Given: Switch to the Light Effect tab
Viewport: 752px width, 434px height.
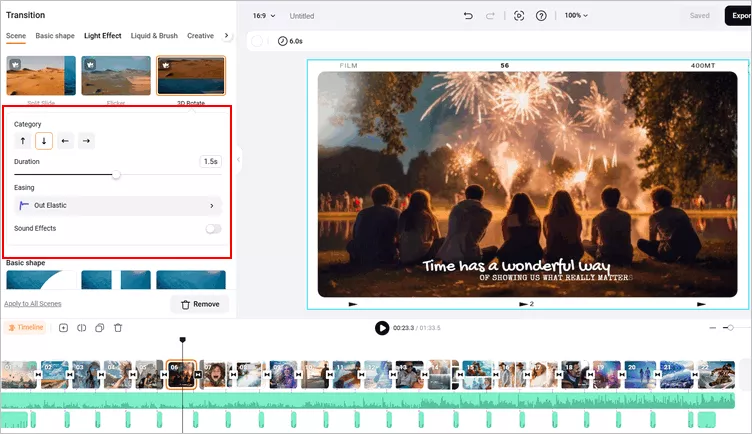Looking at the screenshot, I should (x=103, y=36).
